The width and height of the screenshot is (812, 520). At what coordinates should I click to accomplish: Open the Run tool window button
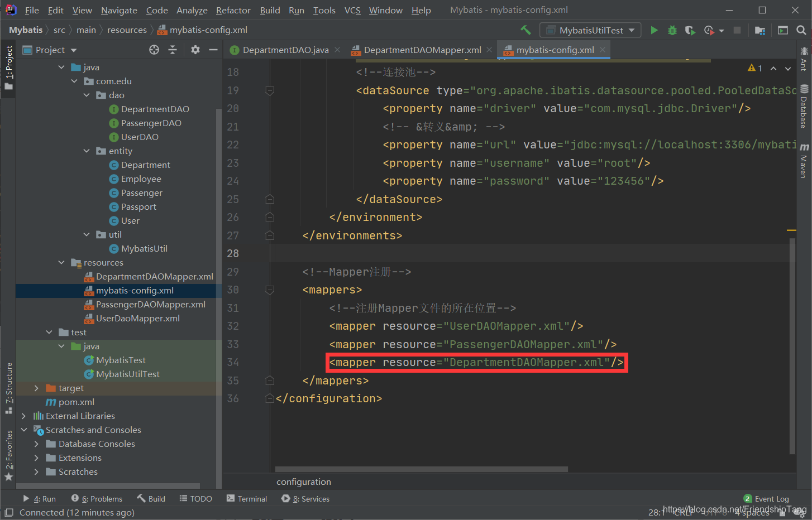(40, 499)
